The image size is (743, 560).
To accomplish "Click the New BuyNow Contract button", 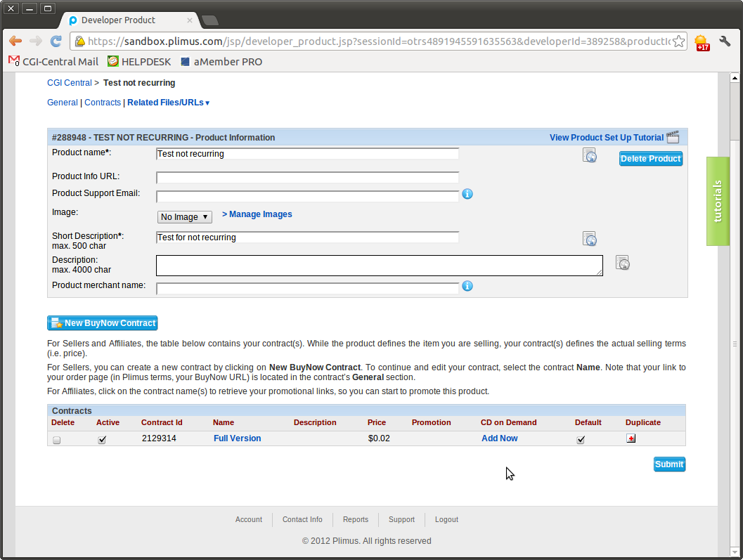I will click(x=103, y=323).
